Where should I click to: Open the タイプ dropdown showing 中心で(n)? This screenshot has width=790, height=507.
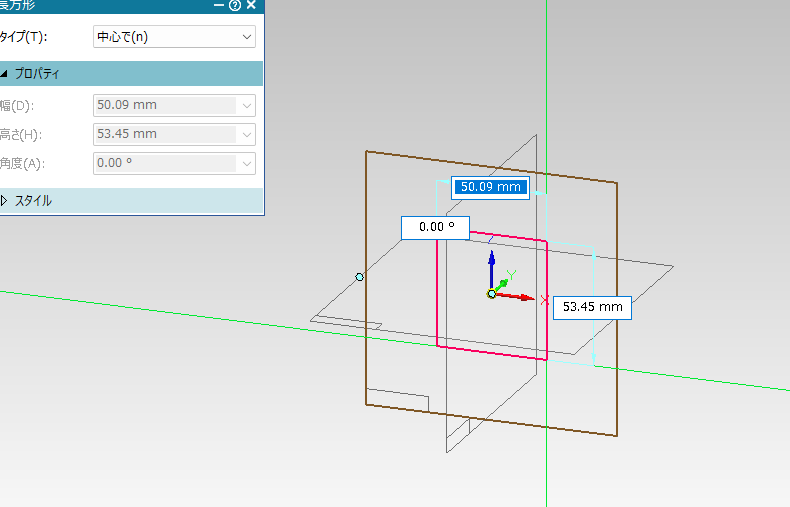tap(174, 37)
